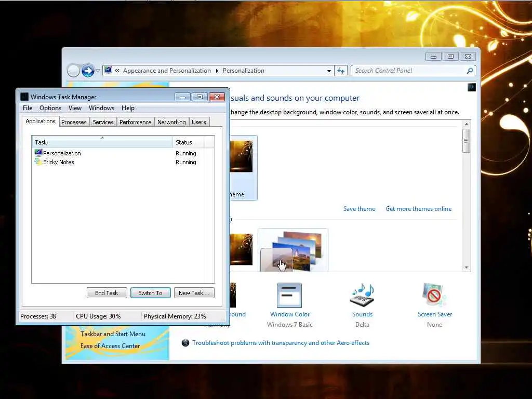Open the Screen Saver link text
The height and width of the screenshot is (399, 532).
click(x=435, y=314)
